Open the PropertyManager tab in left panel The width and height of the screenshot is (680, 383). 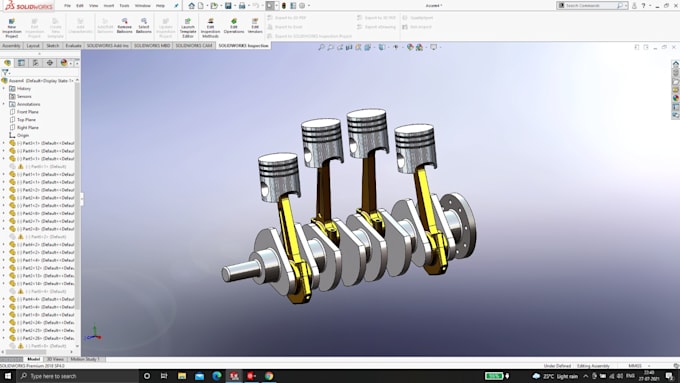[21, 63]
